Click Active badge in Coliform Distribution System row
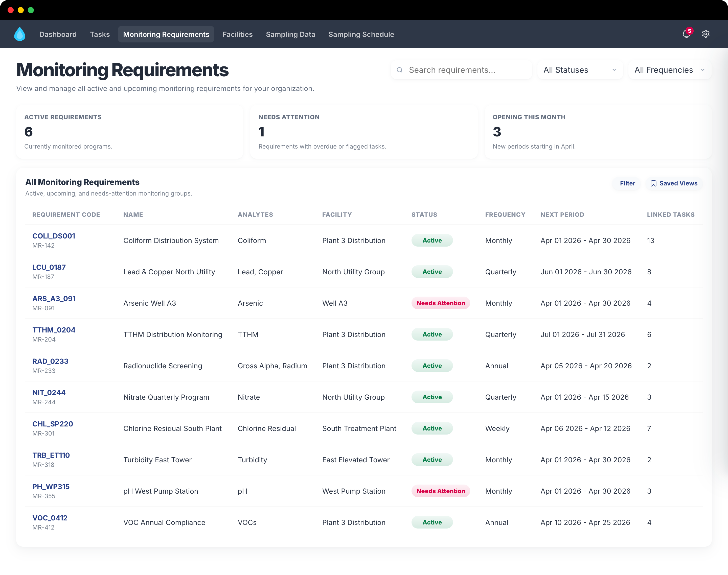728x575 pixels. pyautogui.click(x=432, y=240)
